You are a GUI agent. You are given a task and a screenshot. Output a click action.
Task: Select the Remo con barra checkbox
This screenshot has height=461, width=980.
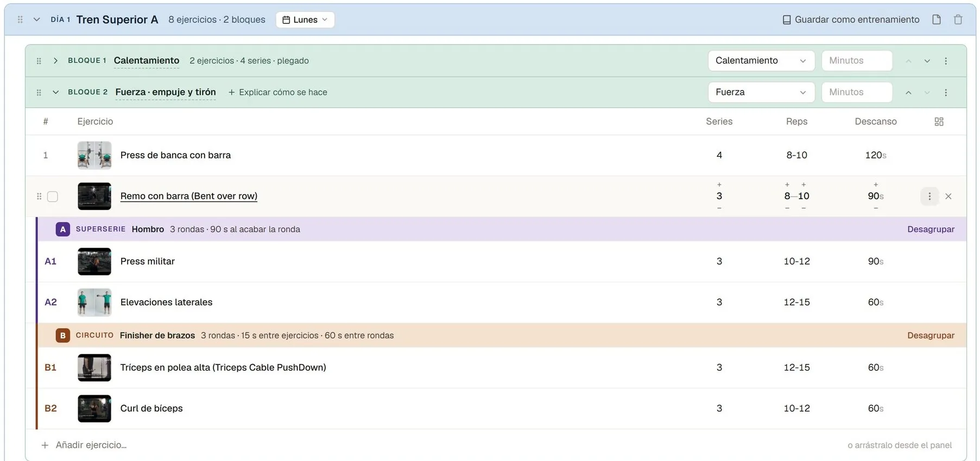point(53,196)
